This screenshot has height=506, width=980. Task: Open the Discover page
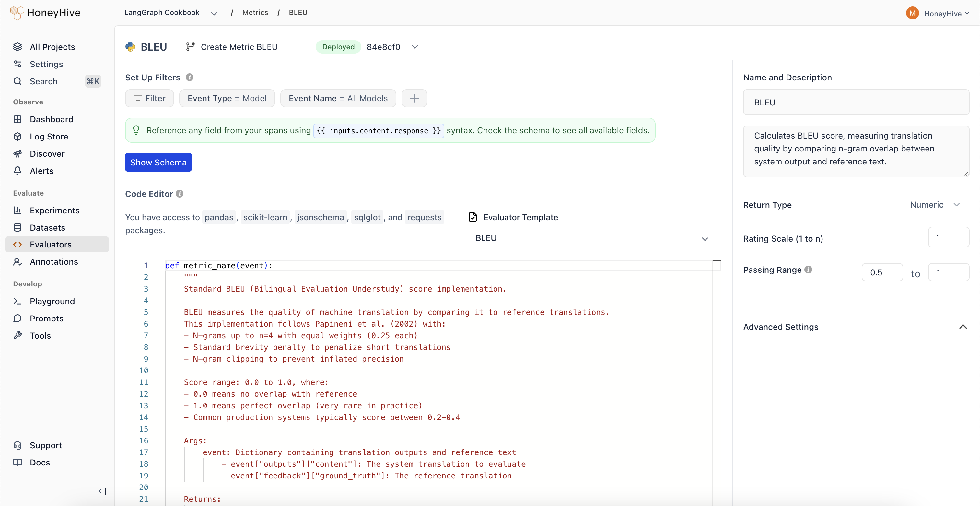[47, 153]
